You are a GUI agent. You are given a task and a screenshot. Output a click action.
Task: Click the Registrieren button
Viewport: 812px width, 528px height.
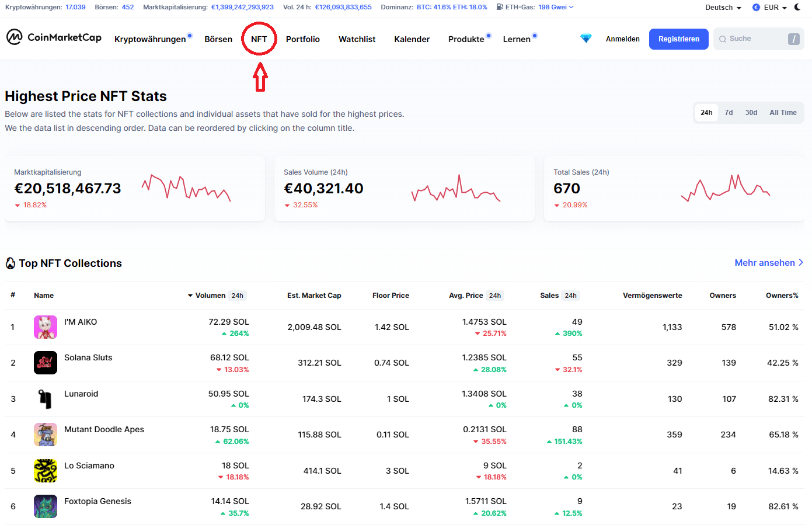tap(678, 39)
